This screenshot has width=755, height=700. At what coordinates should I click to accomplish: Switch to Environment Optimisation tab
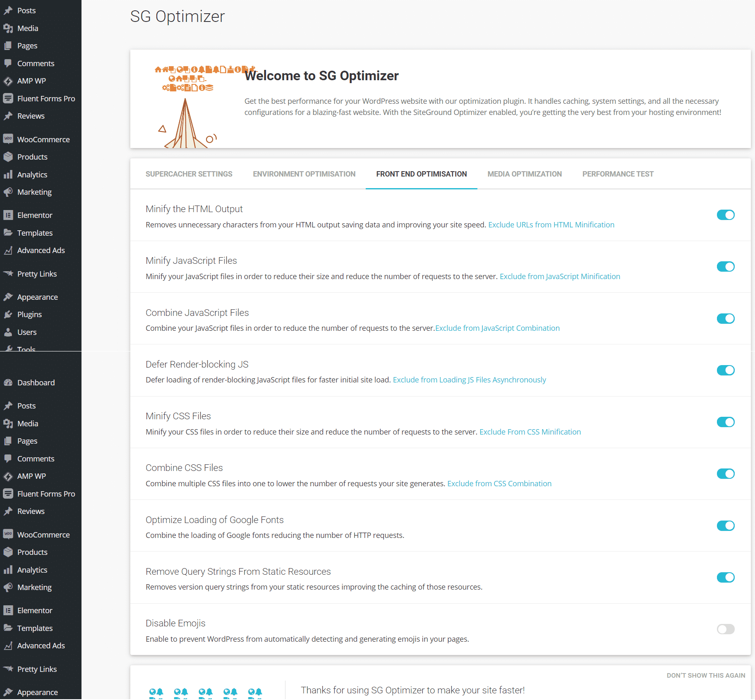click(x=304, y=174)
